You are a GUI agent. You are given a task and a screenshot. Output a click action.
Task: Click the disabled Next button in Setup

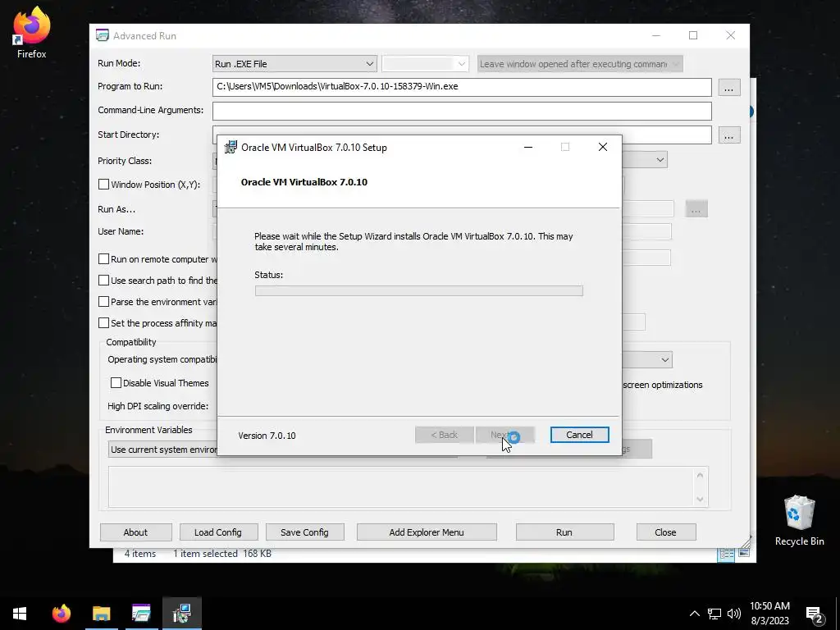coord(505,435)
